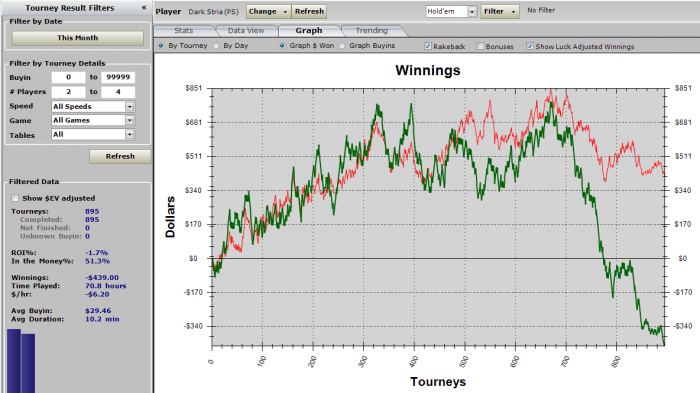This screenshot has width=700, height=393.
Task: Collapse the Tourney Result Filters panel
Action: 144,8
